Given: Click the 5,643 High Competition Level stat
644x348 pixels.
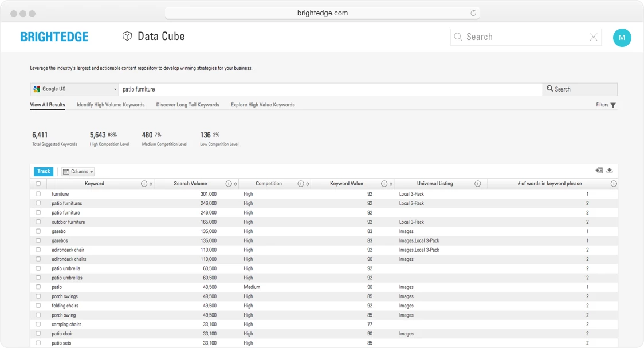Looking at the screenshot, I should (x=109, y=139).
